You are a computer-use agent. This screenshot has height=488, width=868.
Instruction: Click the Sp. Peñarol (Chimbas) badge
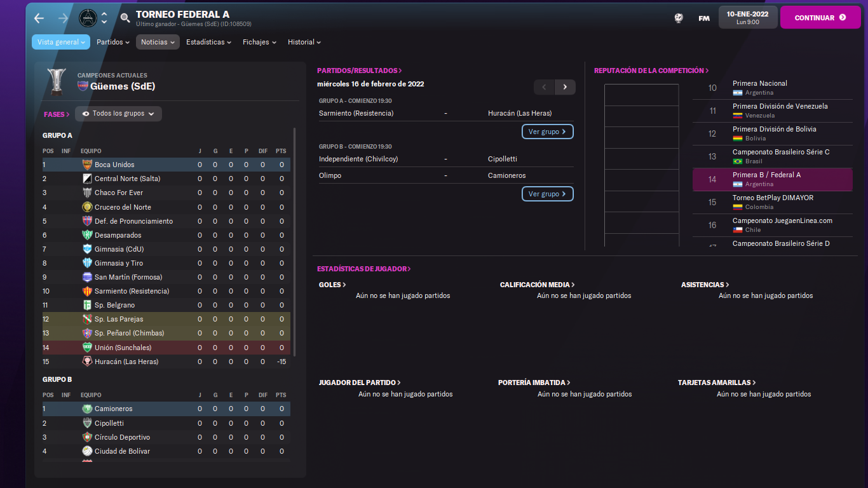[x=87, y=333]
